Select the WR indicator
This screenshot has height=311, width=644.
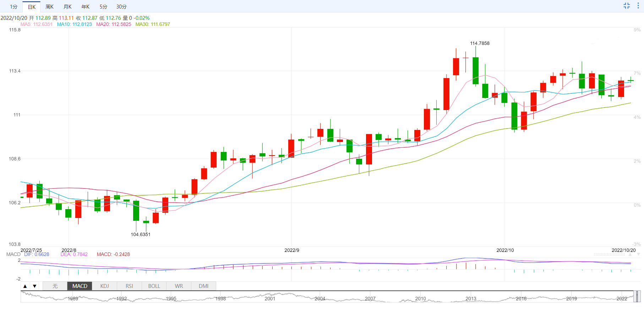(179, 286)
